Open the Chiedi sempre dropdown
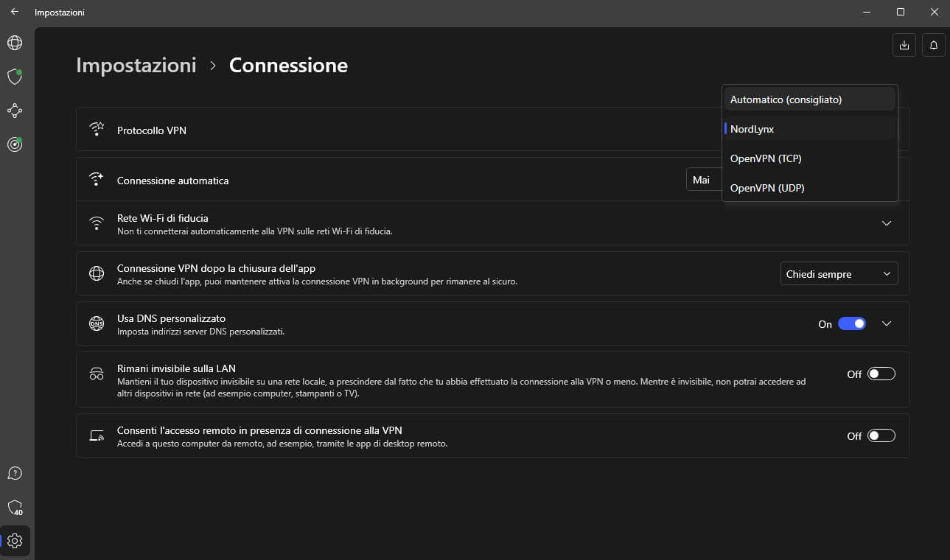The height and width of the screenshot is (560, 950). click(x=839, y=274)
